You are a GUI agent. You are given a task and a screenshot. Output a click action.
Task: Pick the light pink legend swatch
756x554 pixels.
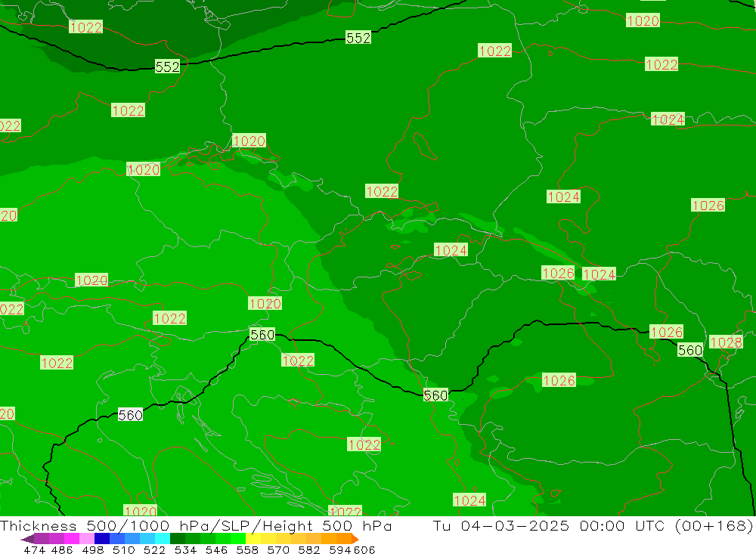pos(87,539)
